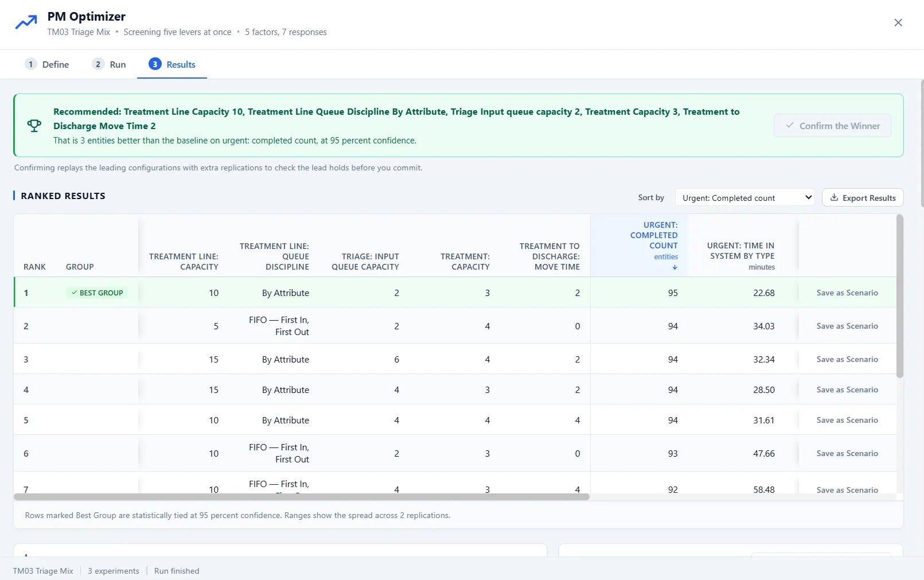Switch to the Run tab
Viewport: 924px width, 580px height.
[x=109, y=64]
